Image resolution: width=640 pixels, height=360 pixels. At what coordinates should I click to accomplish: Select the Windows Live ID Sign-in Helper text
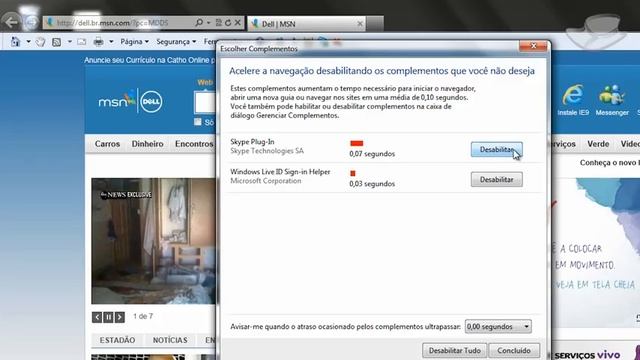coord(280,172)
